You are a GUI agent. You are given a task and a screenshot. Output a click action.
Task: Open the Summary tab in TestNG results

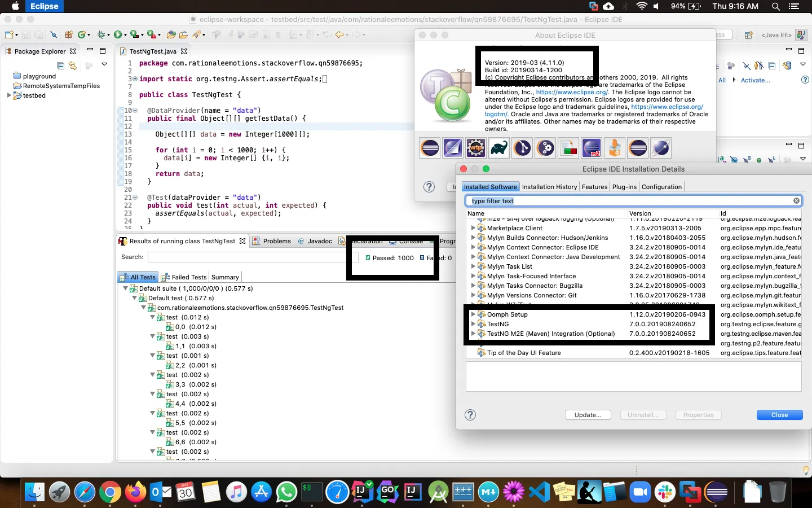pyautogui.click(x=225, y=277)
